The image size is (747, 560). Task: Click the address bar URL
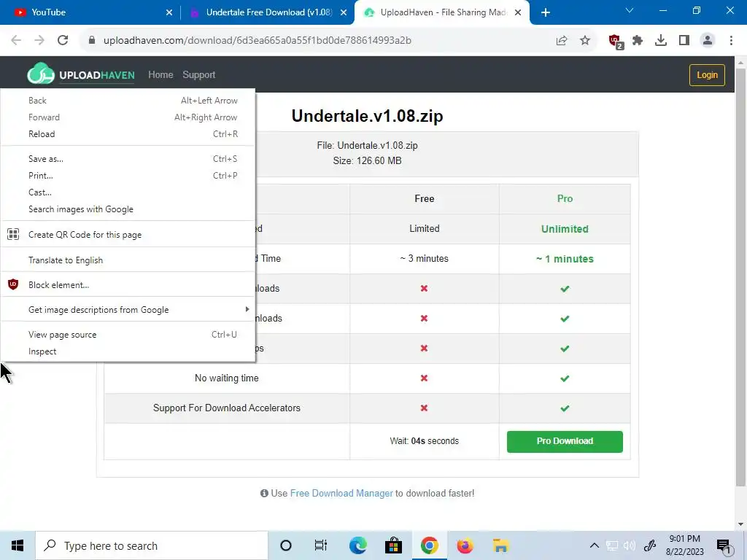point(258,41)
